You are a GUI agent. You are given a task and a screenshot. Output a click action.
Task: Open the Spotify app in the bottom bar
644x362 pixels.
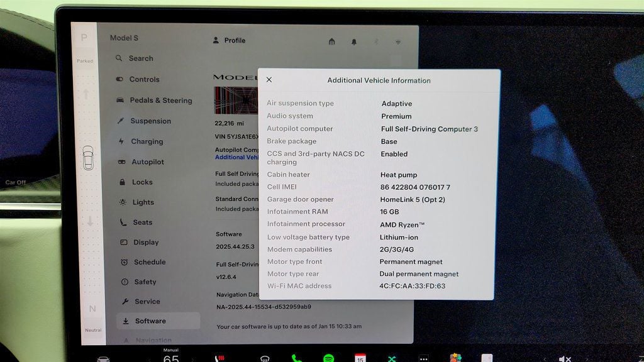(328, 358)
